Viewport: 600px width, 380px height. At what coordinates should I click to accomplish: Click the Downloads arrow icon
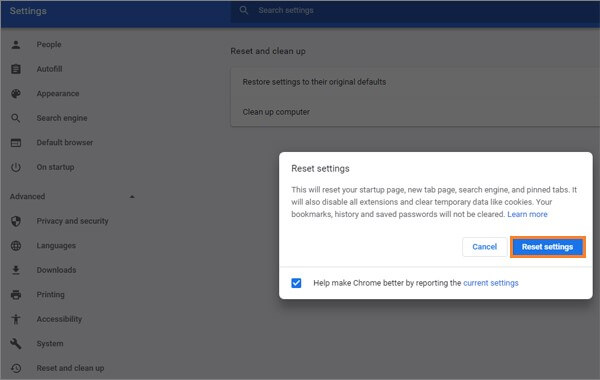click(x=16, y=270)
